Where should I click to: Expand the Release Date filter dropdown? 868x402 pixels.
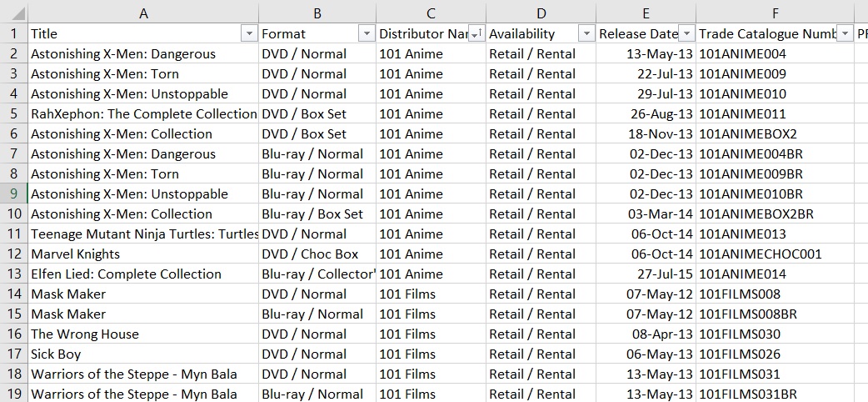point(686,33)
